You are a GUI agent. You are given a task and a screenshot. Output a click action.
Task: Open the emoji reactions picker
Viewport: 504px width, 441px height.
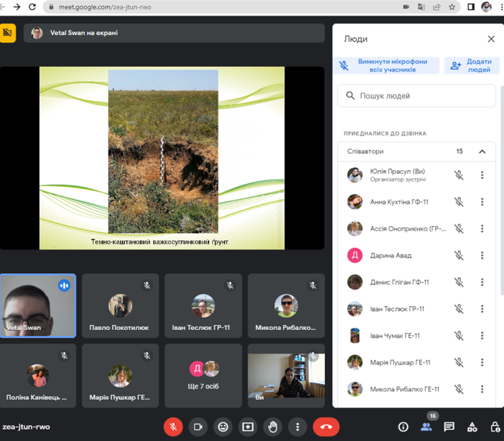tap(223, 427)
